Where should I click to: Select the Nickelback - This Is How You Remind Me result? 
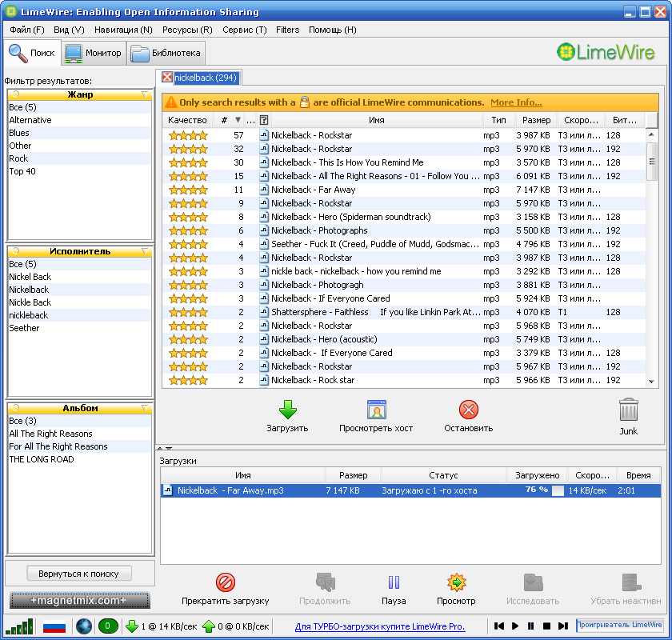(x=404, y=162)
